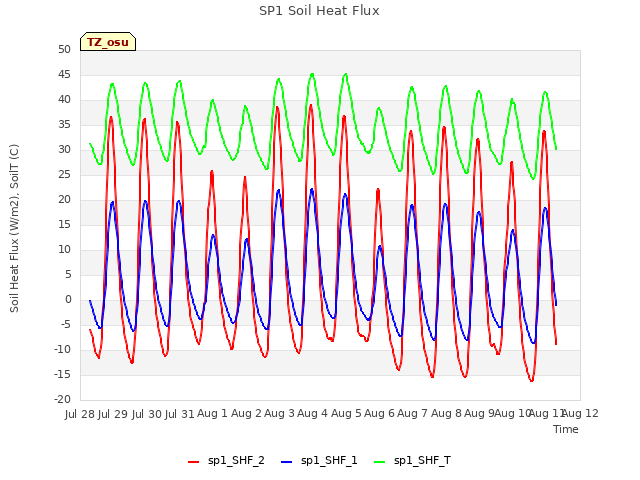Click the 30 y-axis tick label
The width and height of the screenshot is (640, 480).
64,150
